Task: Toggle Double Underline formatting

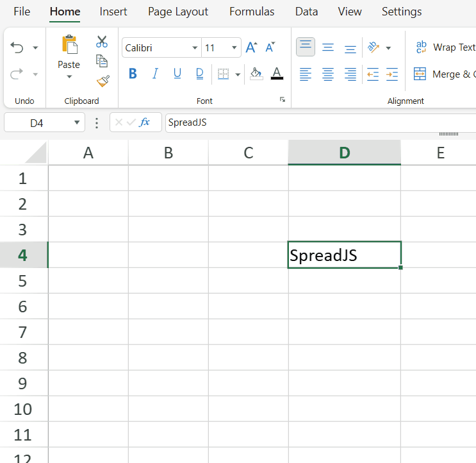Action: coord(200,74)
